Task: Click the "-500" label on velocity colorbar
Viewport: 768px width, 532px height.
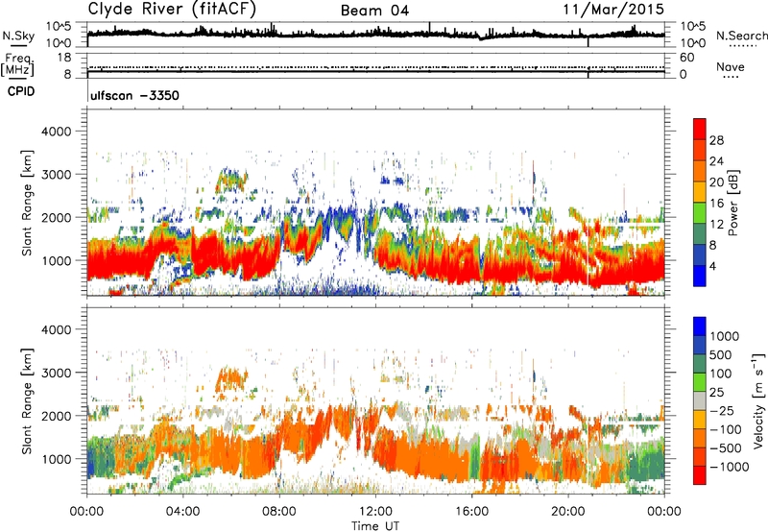Action: click(x=726, y=447)
